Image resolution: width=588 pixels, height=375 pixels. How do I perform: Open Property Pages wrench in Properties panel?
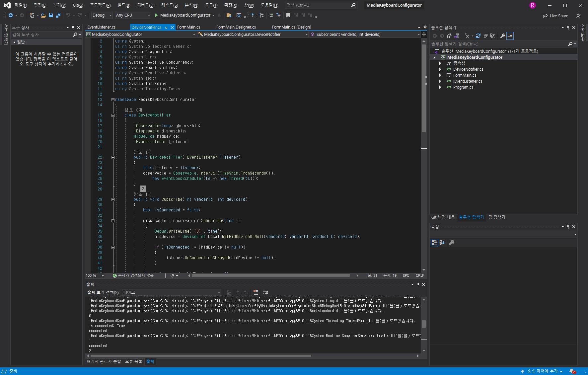(x=452, y=243)
